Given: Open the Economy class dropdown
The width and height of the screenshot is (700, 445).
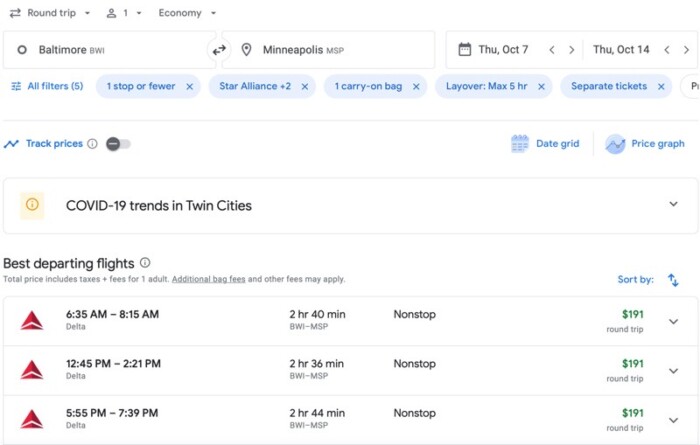Looking at the screenshot, I should [x=188, y=13].
